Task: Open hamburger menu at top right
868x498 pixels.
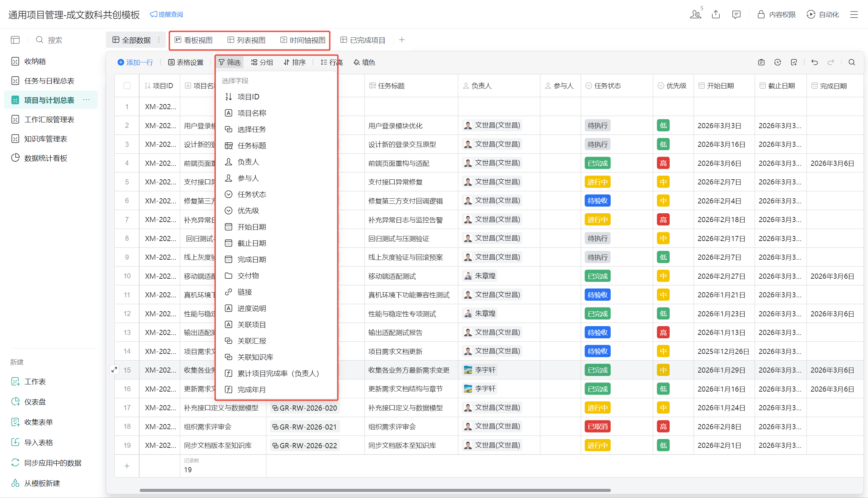Action: click(x=854, y=14)
